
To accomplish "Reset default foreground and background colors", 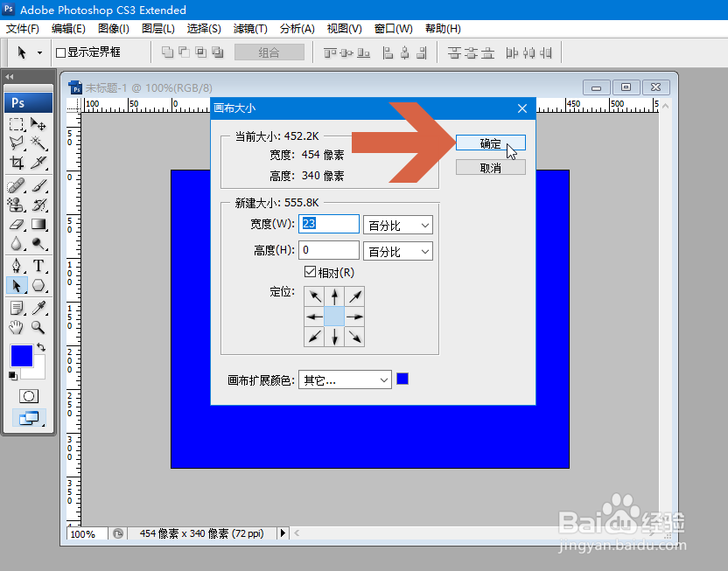I will click(x=13, y=376).
